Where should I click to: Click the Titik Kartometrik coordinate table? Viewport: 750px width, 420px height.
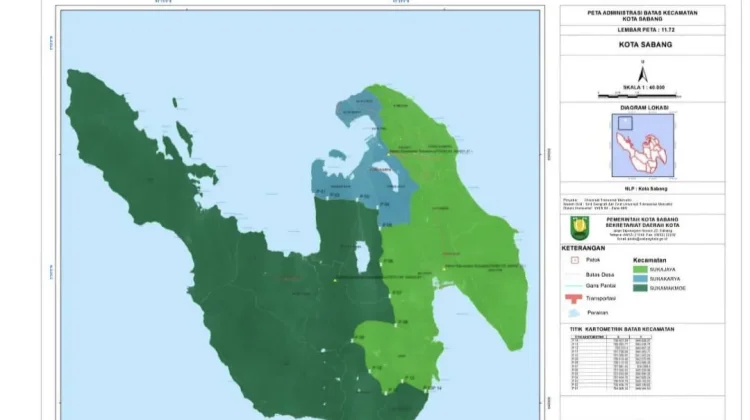click(611, 363)
